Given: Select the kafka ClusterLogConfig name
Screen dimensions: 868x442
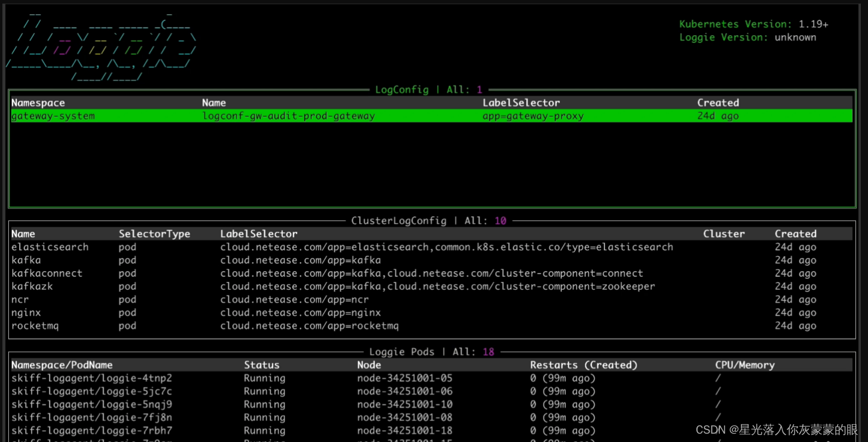Looking at the screenshot, I should (x=26, y=260).
